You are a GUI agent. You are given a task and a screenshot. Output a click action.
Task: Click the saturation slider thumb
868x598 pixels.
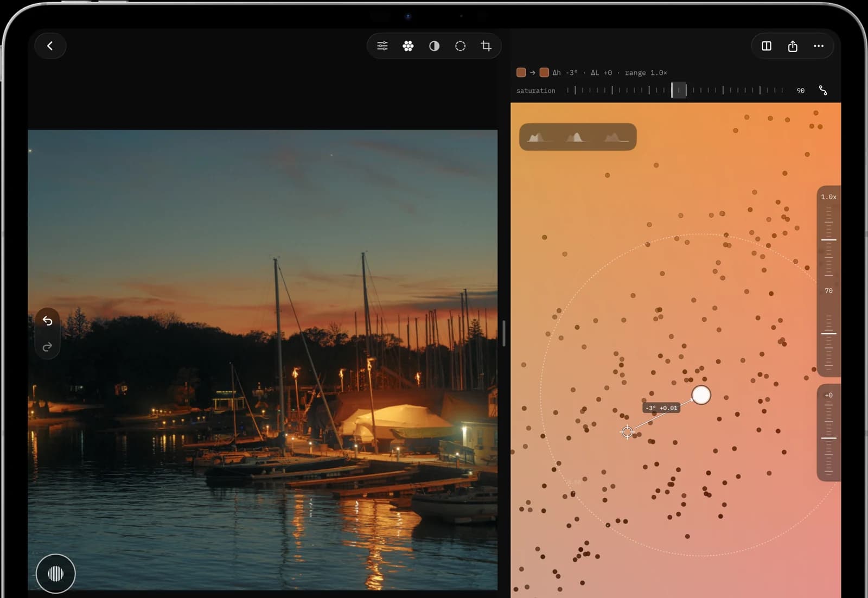679,90
